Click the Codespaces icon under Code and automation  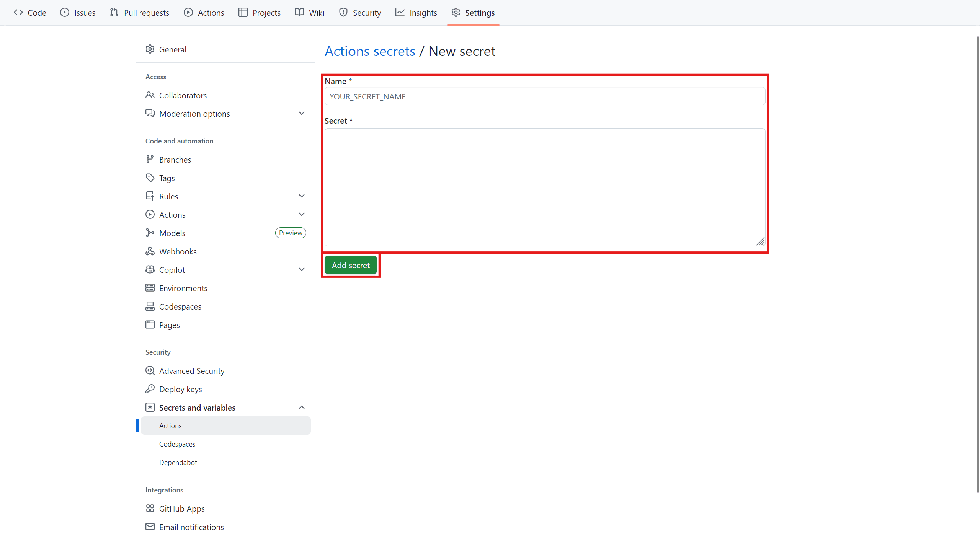point(150,306)
